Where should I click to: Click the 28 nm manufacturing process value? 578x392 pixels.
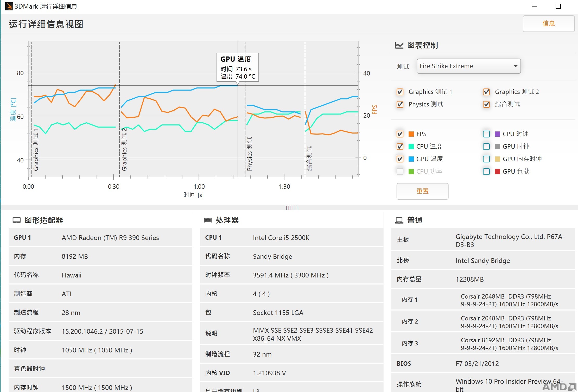point(71,313)
